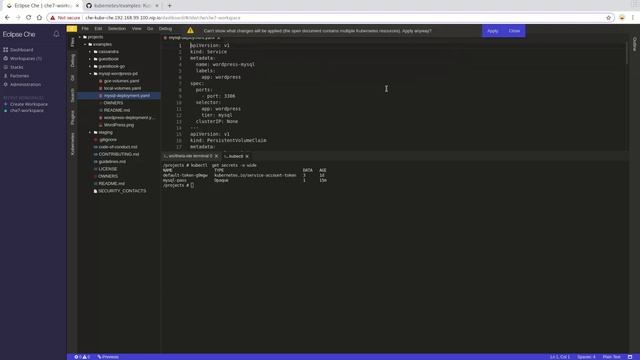Screen dimensions: 640x360
Task: Open the Workspaces list in sidebar
Action: coord(25,58)
